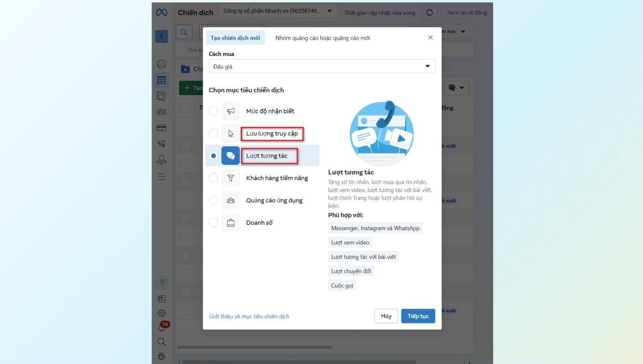Open the audiences people icon in sidebar
Image resolution: width=643 pixels, height=364 pixels.
162,112
